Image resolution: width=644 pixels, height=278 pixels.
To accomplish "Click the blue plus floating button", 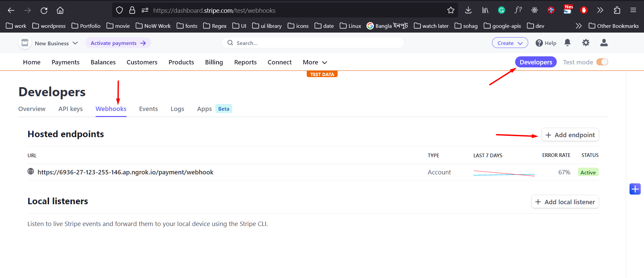I will (x=635, y=189).
